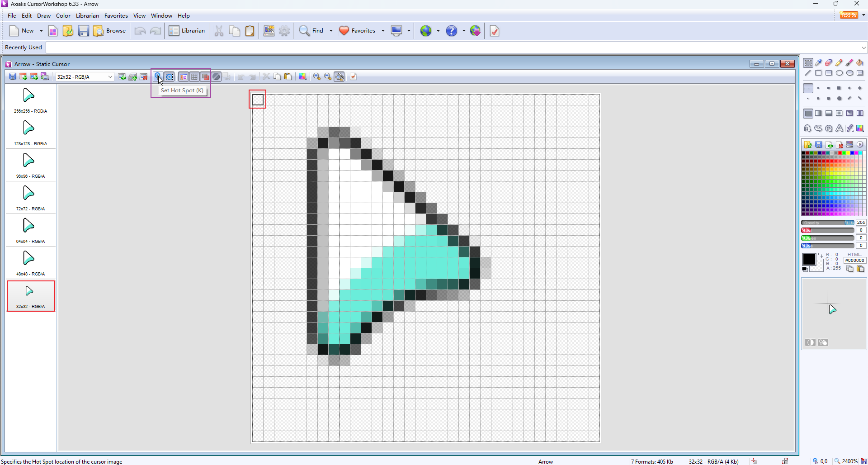This screenshot has height=465, width=868.
Task: Expand the New button dropdown arrow
Action: [x=41, y=31]
